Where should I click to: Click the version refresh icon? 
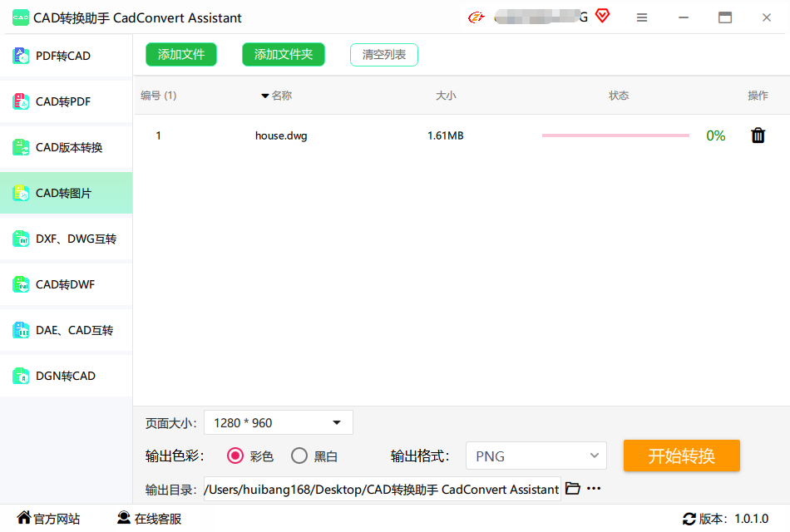(x=689, y=519)
